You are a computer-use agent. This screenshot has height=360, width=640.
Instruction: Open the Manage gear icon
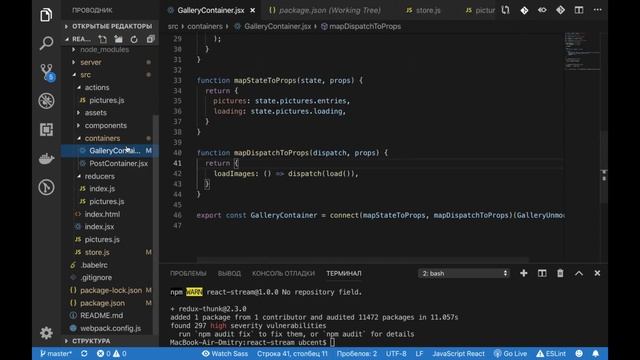[x=46, y=333]
